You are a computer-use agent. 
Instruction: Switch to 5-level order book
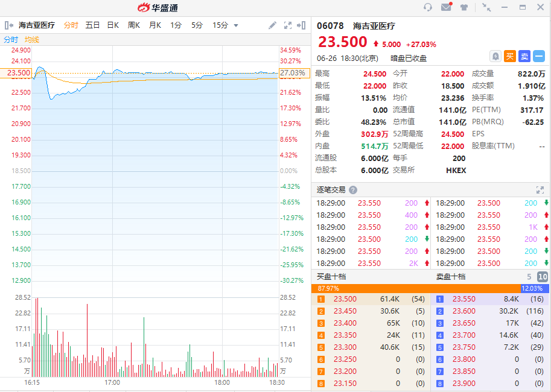point(529,277)
